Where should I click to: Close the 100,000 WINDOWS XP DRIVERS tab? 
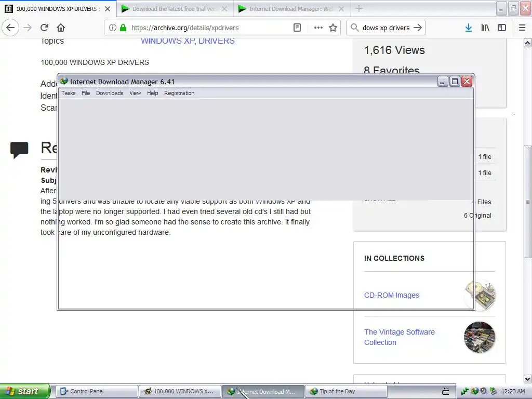pos(108,9)
